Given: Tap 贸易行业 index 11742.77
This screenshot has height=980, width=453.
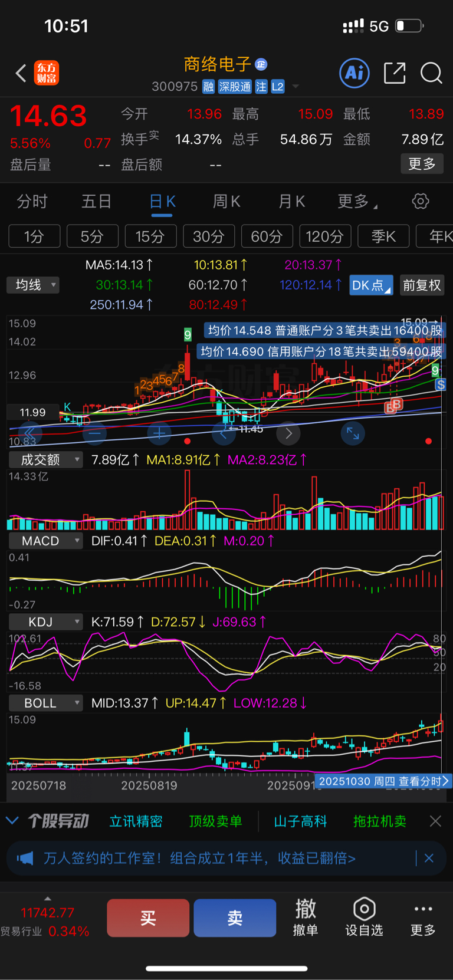Looking at the screenshot, I should pyautogui.click(x=46, y=922).
